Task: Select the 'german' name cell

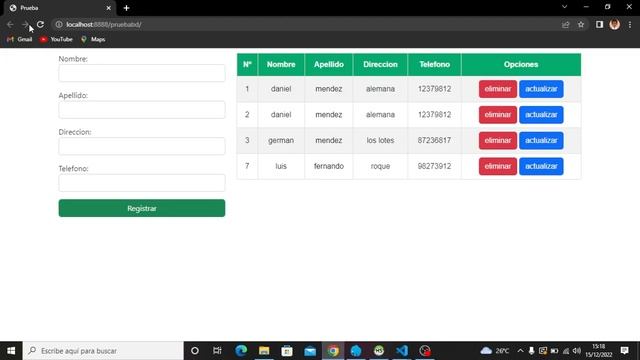Action: [281, 140]
